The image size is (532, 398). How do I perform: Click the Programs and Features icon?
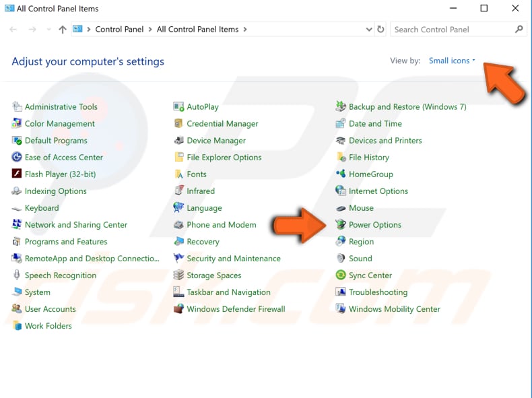click(x=17, y=242)
